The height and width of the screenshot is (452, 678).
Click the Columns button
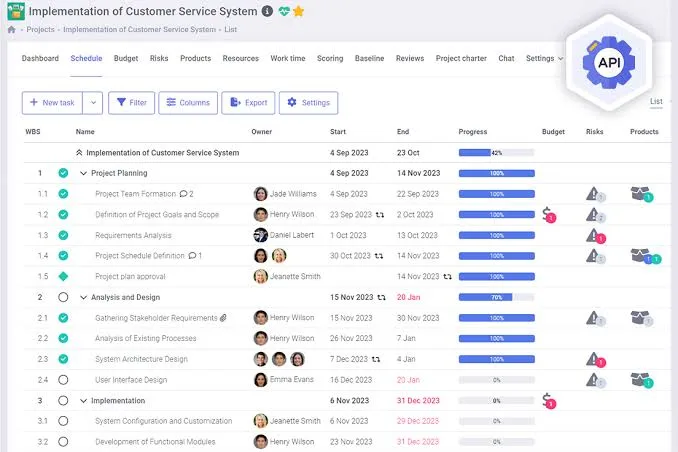188,103
